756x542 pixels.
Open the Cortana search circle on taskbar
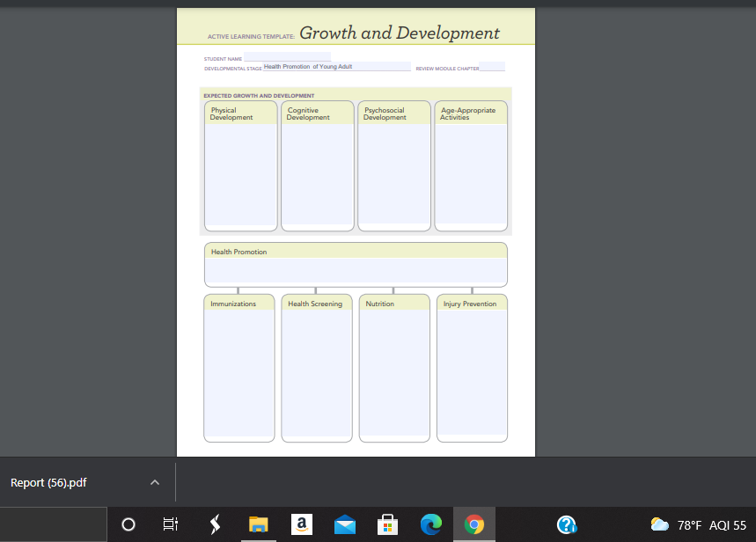pos(128,524)
